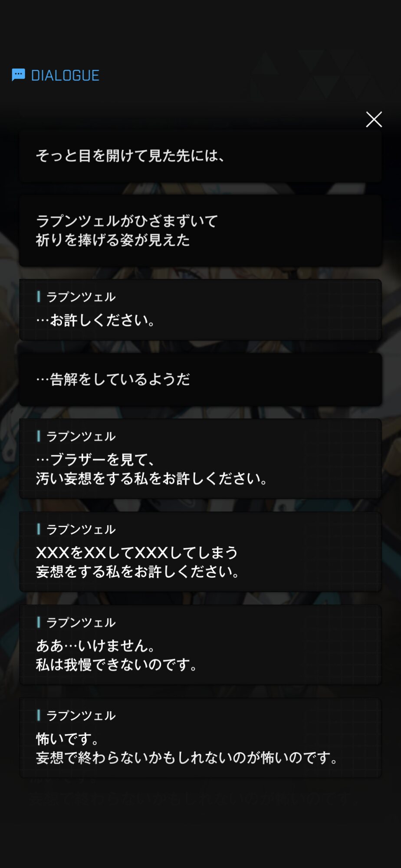Tap speaker name ラプンツェル above '怖いです。'
The image size is (401, 868).
81,716
